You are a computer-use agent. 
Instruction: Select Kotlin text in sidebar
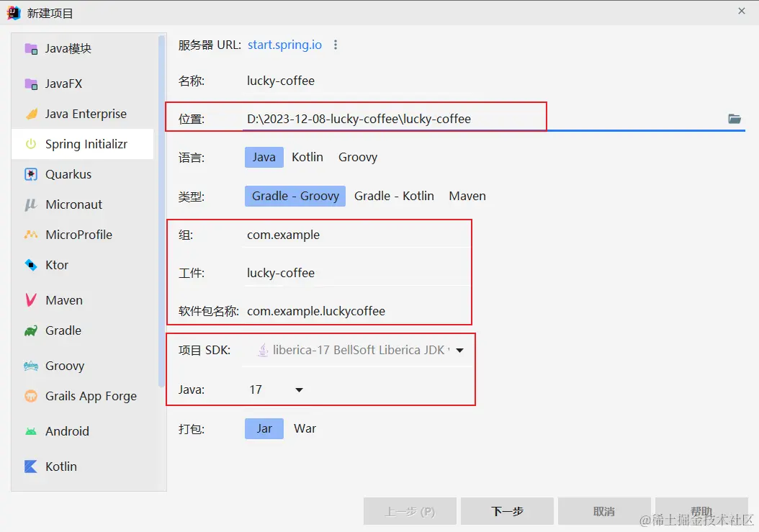tap(61, 466)
